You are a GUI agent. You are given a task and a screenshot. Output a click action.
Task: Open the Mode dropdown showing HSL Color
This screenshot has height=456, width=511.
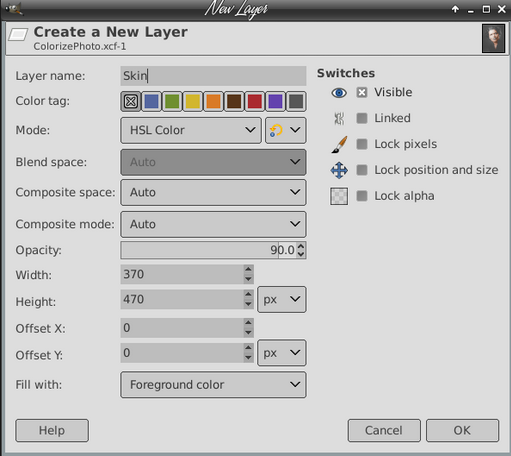[191, 130]
